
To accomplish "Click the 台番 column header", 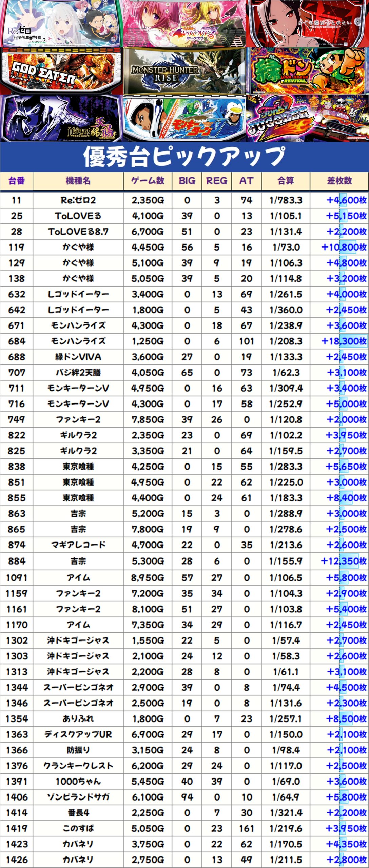I will (17, 181).
